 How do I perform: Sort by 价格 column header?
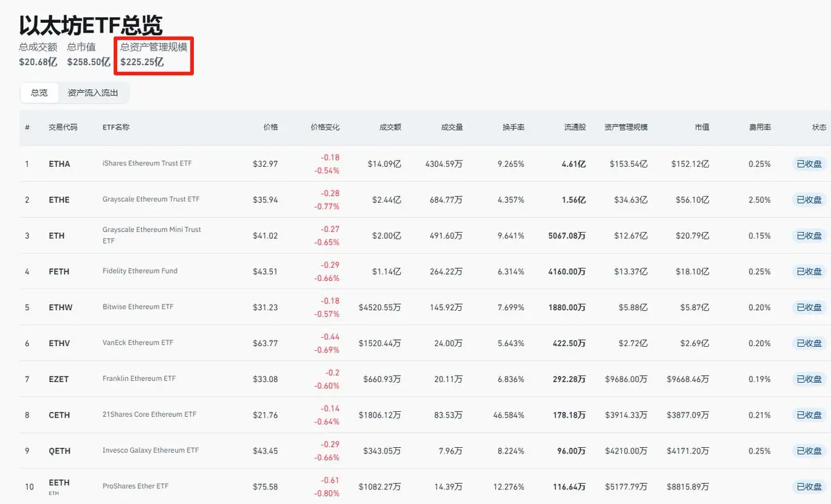click(x=271, y=127)
